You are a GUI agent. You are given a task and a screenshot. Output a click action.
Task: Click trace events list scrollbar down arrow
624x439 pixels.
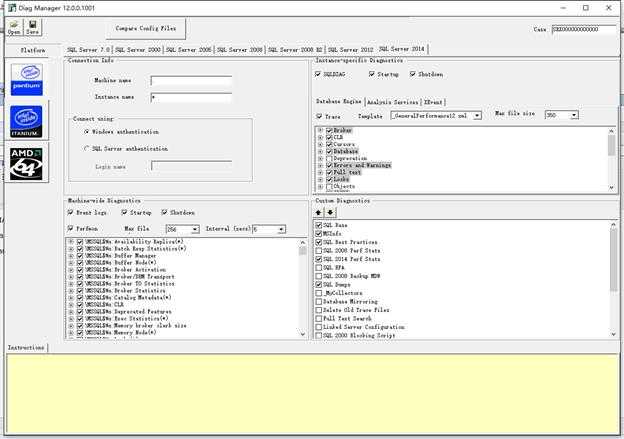click(x=612, y=188)
